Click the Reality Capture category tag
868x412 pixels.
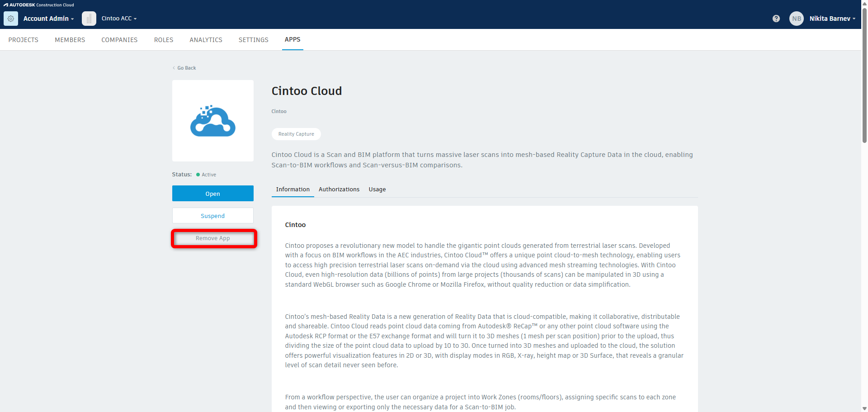pyautogui.click(x=296, y=134)
